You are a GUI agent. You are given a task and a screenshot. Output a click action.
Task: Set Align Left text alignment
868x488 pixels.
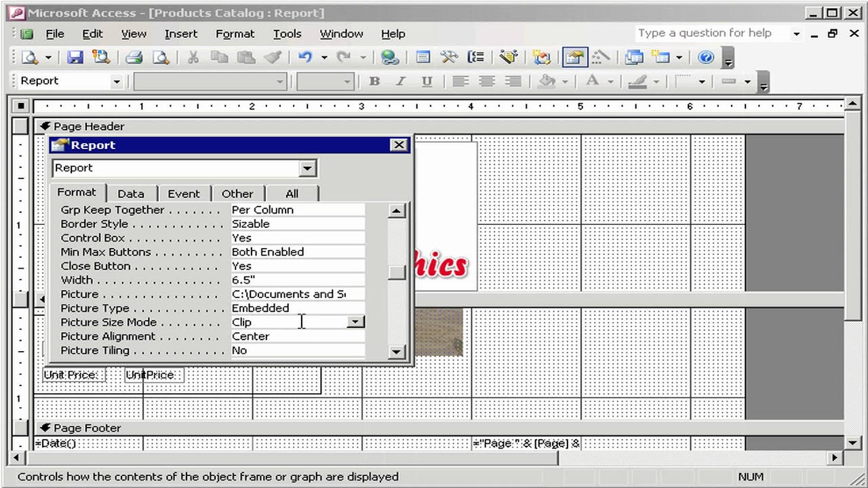pyautogui.click(x=460, y=81)
